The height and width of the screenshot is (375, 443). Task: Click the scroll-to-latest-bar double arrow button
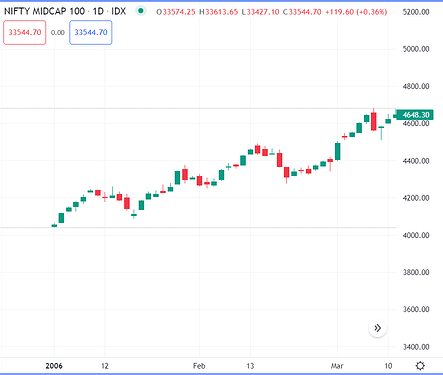tap(377, 328)
